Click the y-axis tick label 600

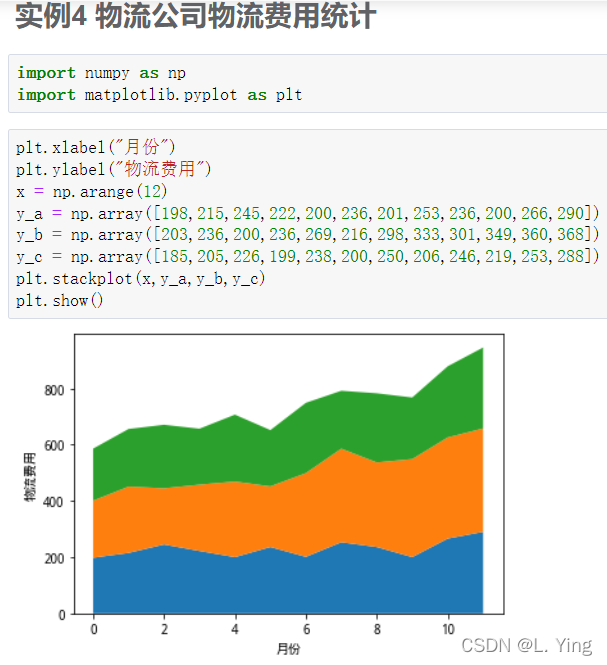pos(54,445)
